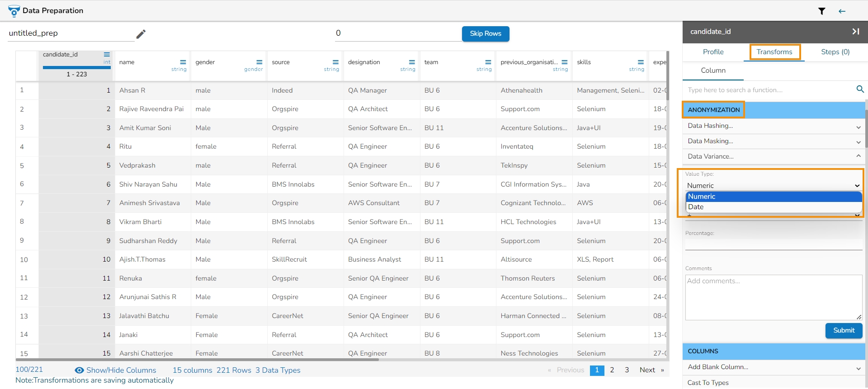Expand the Data Hashing section
The width and height of the screenshot is (868, 389).
click(858, 127)
